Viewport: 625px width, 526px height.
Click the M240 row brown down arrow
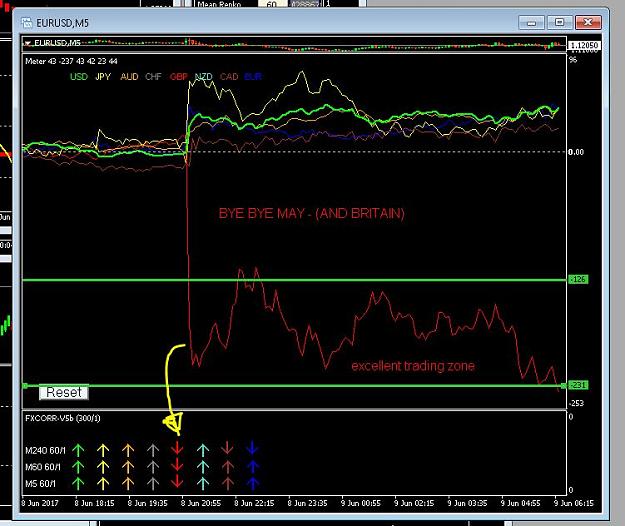click(x=227, y=449)
